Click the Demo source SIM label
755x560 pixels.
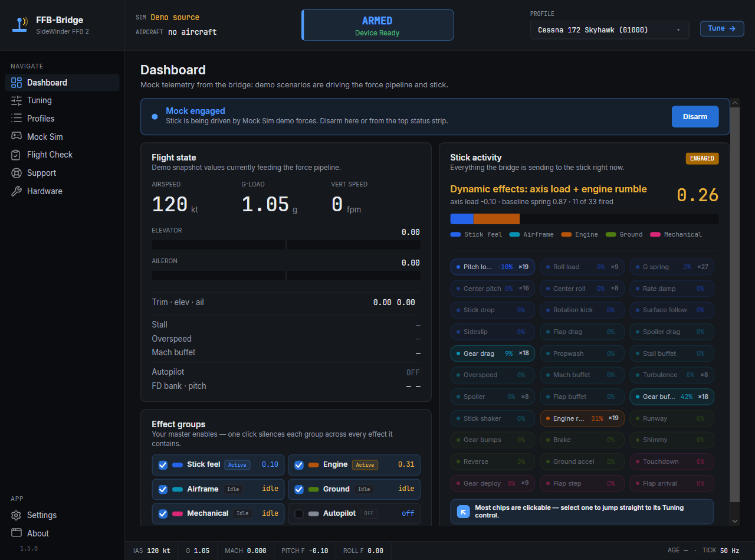coord(175,17)
